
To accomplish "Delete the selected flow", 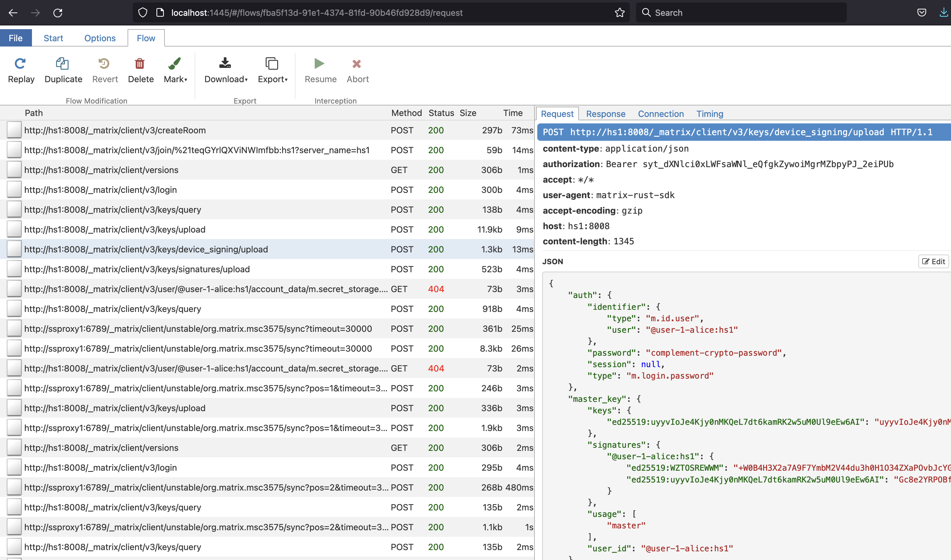I will click(x=140, y=70).
